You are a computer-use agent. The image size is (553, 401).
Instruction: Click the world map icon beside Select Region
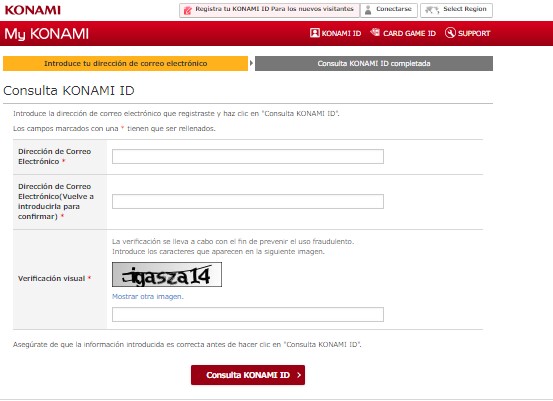(432, 10)
